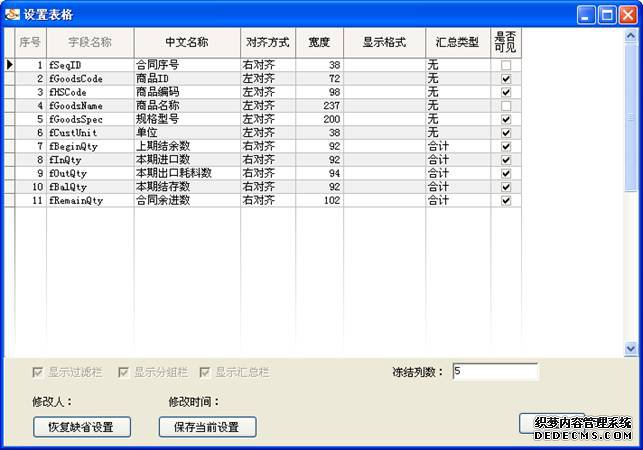643x450 pixels.
Task: Select the 本期出口耗料数 cell
Action: [186, 173]
